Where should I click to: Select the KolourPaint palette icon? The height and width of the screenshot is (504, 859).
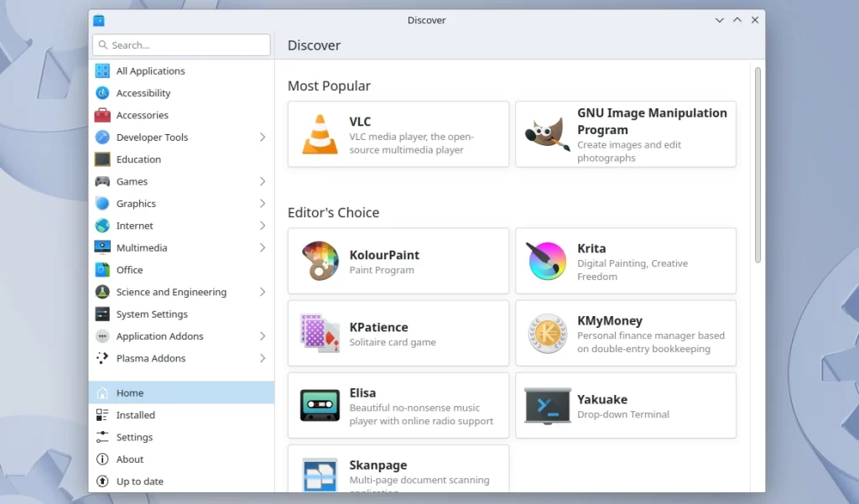tap(320, 262)
